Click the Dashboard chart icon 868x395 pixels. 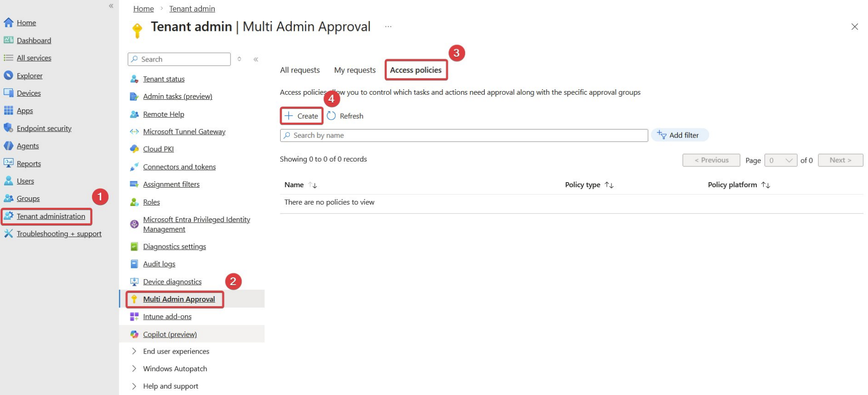[x=8, y=40]
